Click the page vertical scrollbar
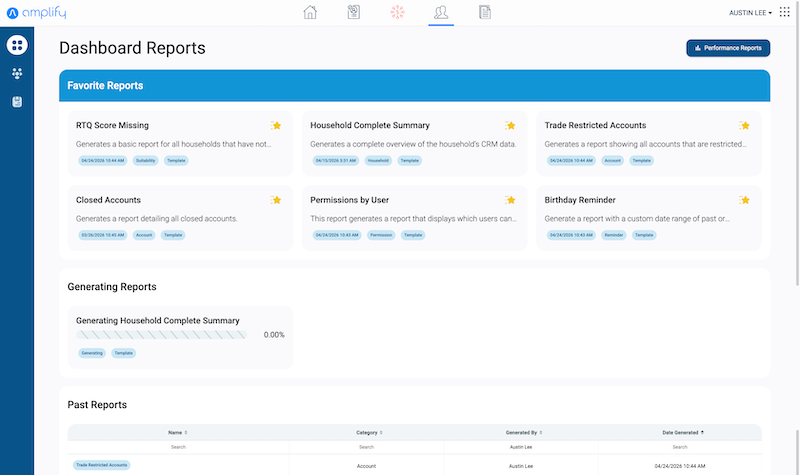The height and width of the screenshot is (475, 800). (x=797, y=143)
